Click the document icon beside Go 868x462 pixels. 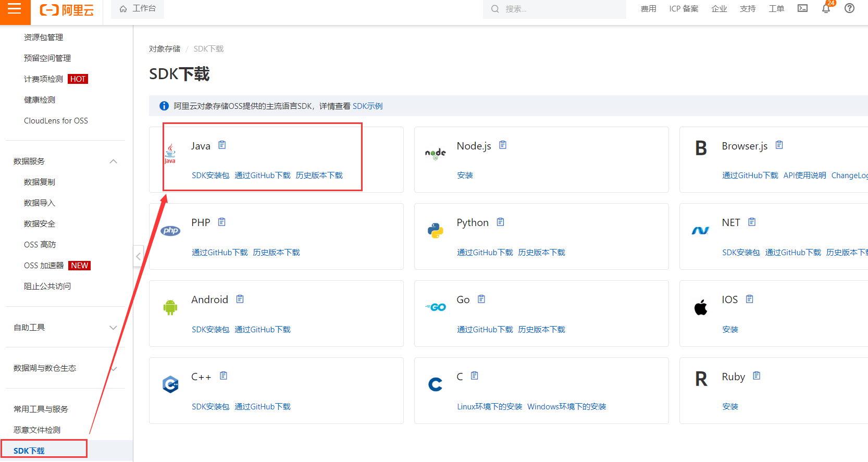pyautogui.click(x=481, y=299)
